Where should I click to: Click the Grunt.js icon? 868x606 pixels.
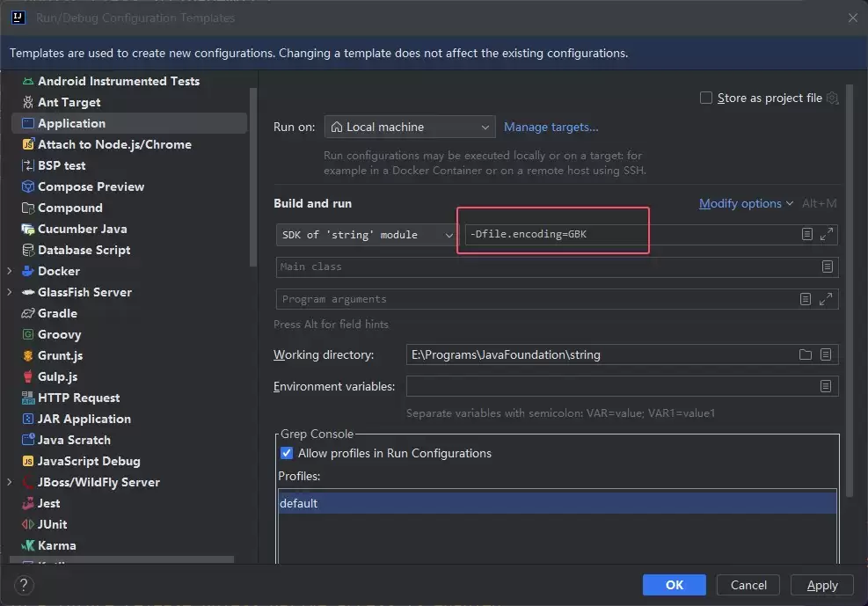(27, 355)
